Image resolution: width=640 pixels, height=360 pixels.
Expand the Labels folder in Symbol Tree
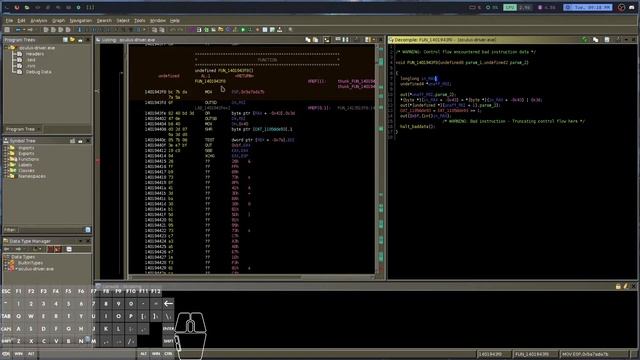click(6, 165)
